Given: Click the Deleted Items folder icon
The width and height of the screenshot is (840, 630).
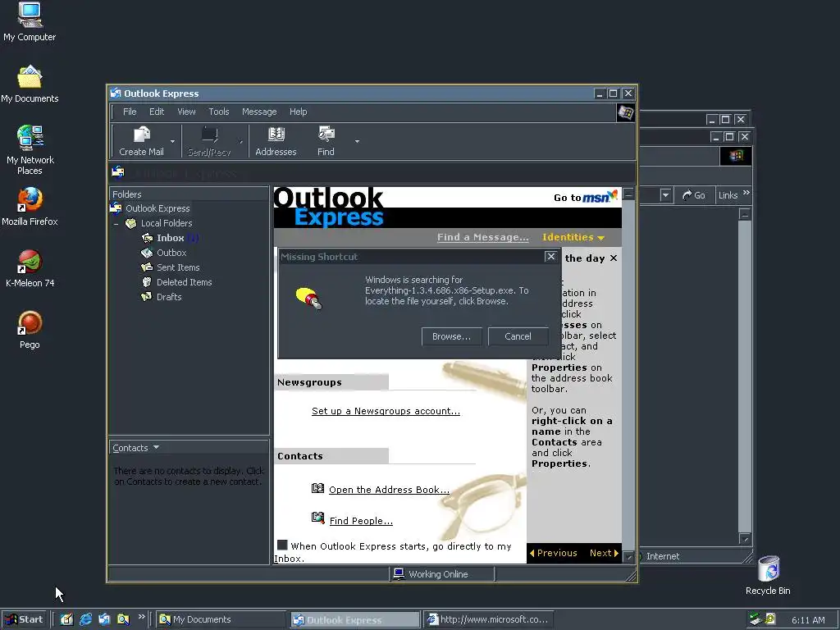Looking at the screenshot, I should pos(147,282).
